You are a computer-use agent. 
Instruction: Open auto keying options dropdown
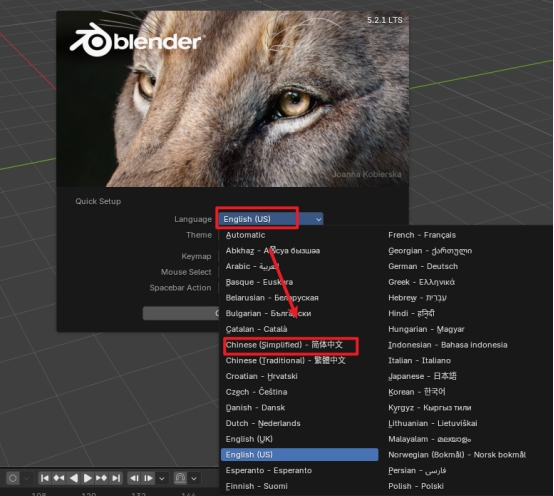[26, 478]
